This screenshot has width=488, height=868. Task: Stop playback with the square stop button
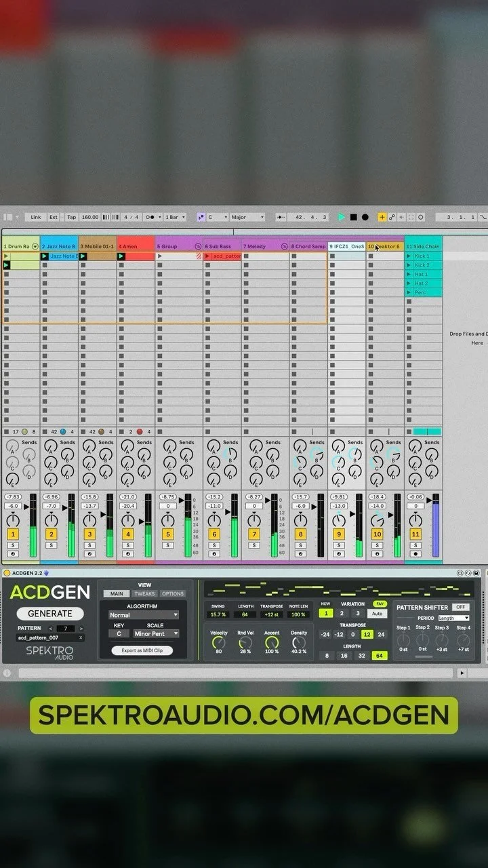(353, 217)
